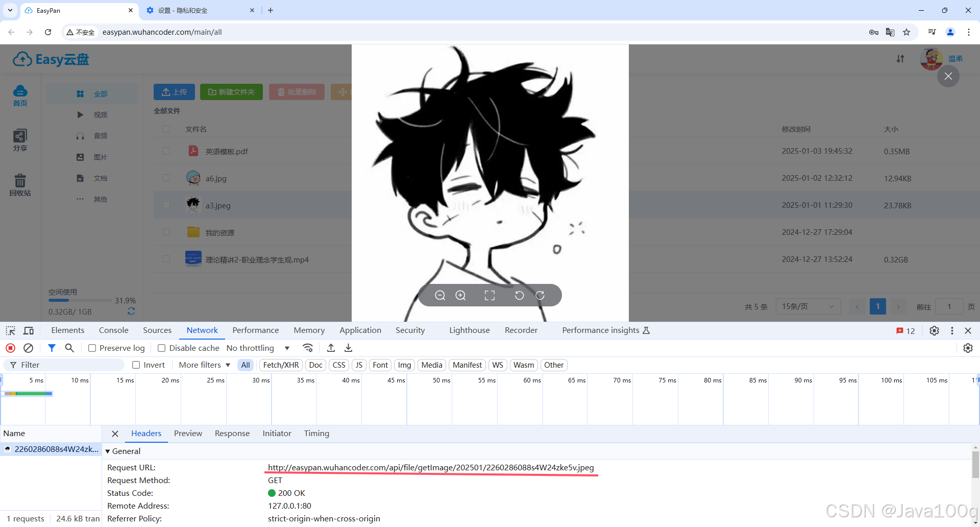Open the translate page icon

click(x=890, y=32)
